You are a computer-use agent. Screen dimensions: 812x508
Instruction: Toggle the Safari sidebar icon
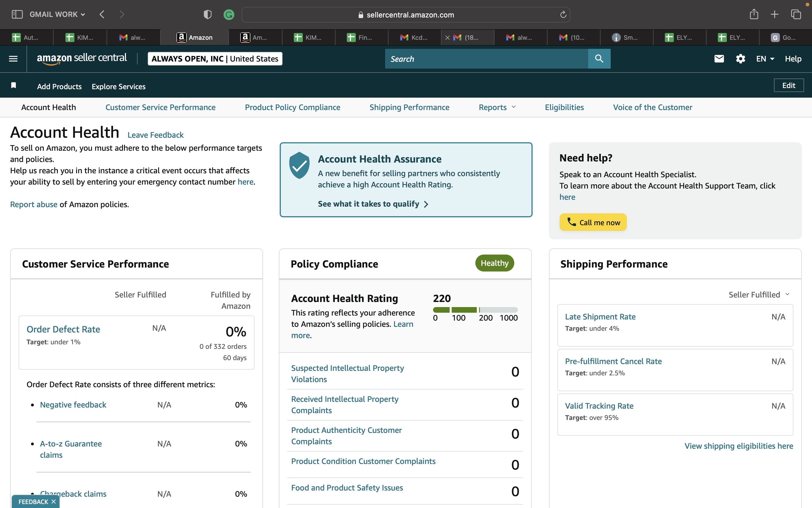pyautogui.click(x=17, y=14)
